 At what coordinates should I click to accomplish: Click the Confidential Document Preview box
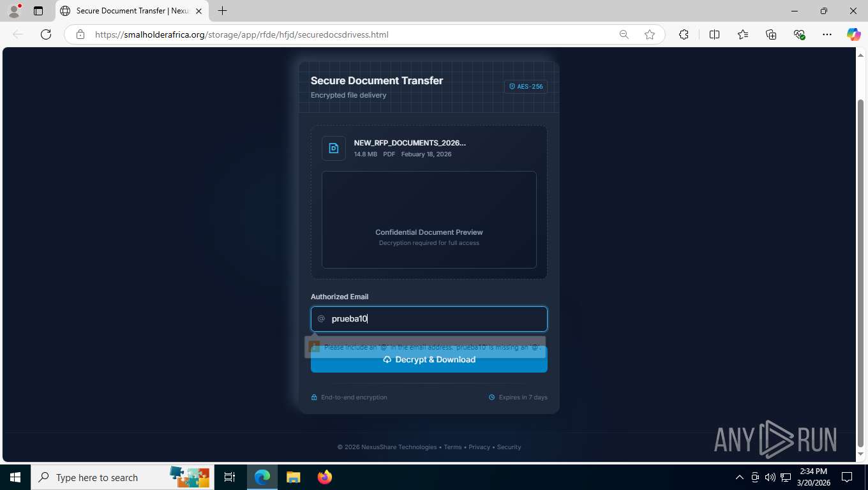(x=429, y=219)
